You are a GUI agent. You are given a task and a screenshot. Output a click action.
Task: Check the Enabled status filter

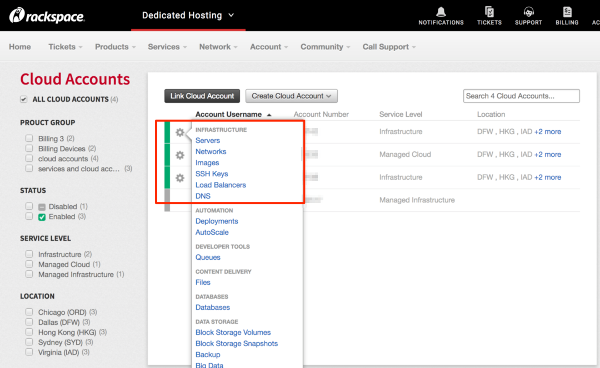click(29, 216)
